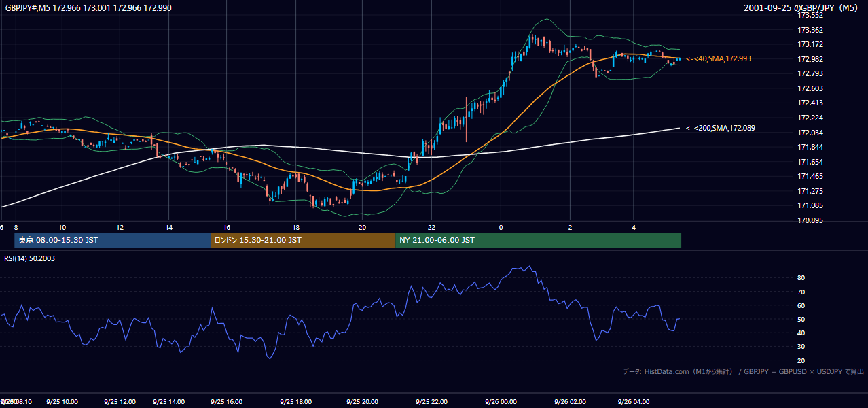Click the 9/25 16:00 date label
Viewport: 868px width, 408px height.
click(228, 402)
